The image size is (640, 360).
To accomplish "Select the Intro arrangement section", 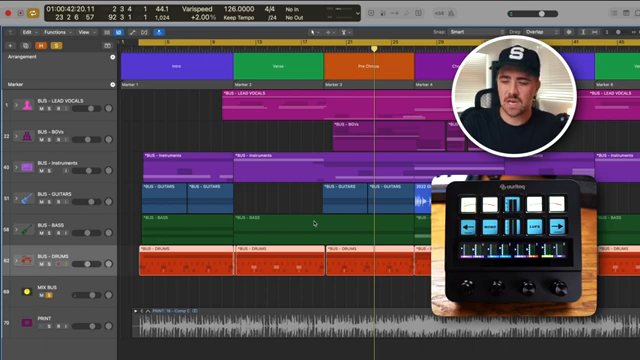I will point(177,66).
